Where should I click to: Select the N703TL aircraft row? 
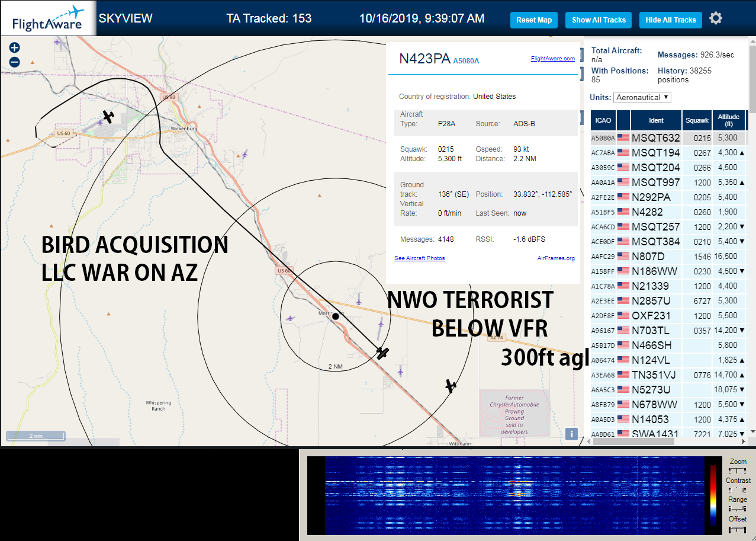[669, 331]
